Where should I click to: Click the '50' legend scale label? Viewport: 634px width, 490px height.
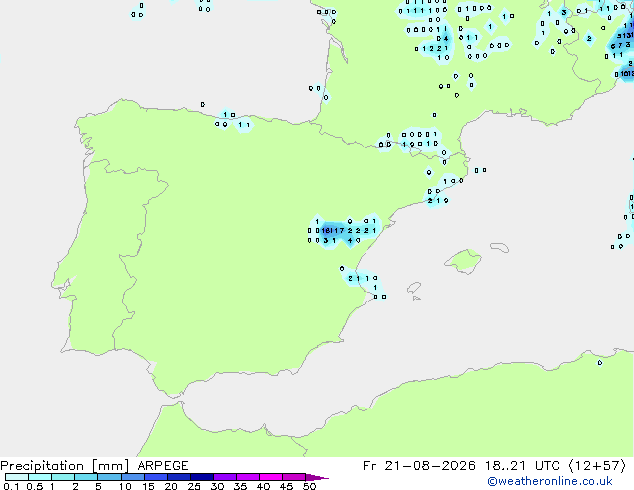click(x=309, y=486)
